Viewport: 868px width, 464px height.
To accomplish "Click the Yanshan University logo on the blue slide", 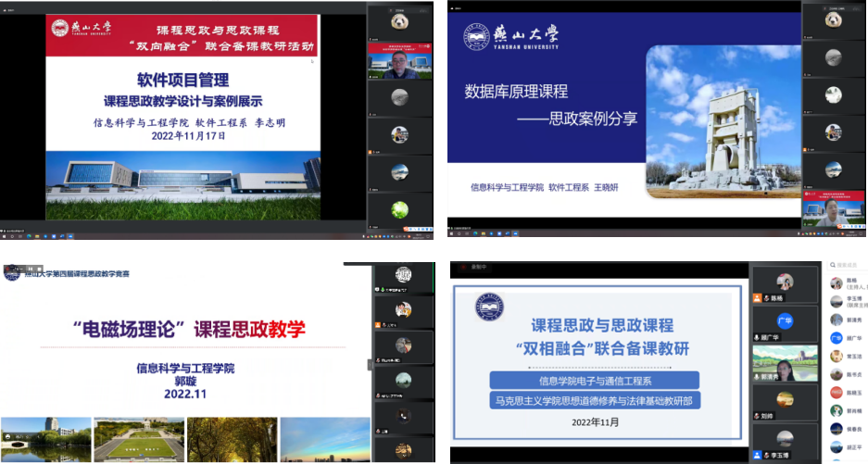I will click(511, 37).
